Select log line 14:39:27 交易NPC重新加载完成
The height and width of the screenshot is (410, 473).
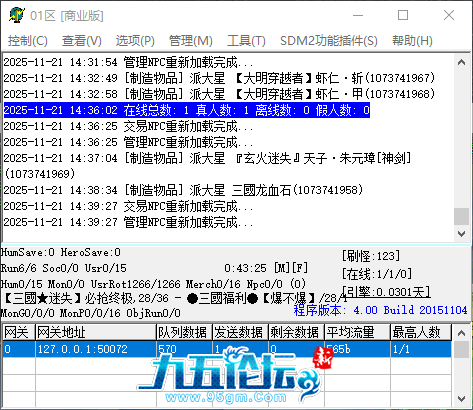[128, 206]
